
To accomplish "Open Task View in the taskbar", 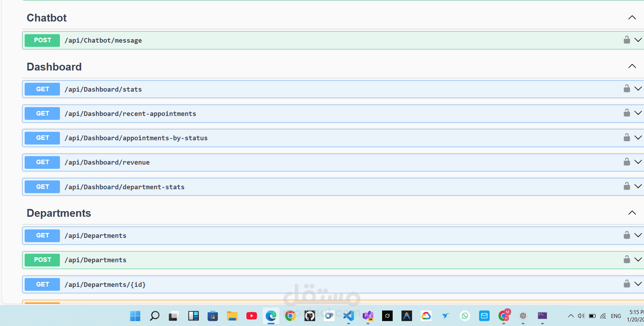I will pyautogui.click(x=174, y=316).
